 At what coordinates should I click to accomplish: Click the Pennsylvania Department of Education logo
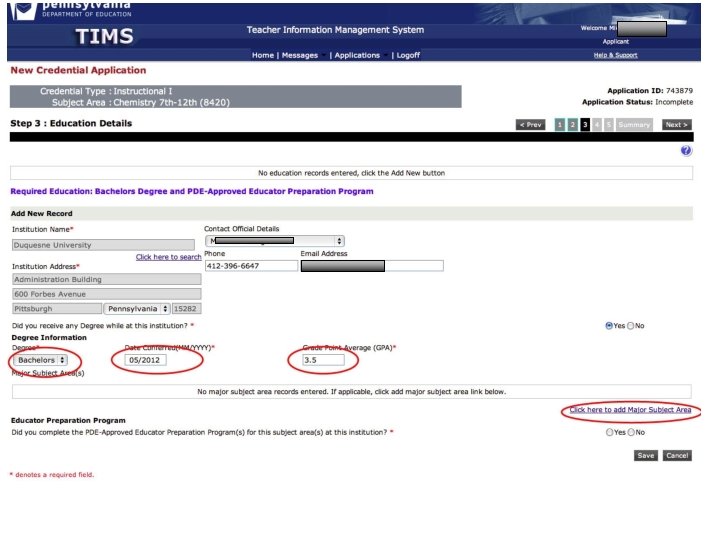click(71, 11)
